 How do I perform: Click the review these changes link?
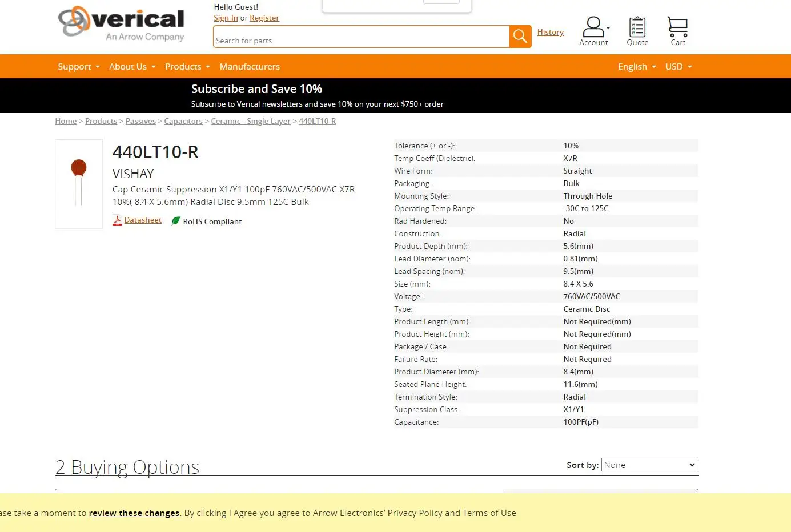(x=134, y=513)
